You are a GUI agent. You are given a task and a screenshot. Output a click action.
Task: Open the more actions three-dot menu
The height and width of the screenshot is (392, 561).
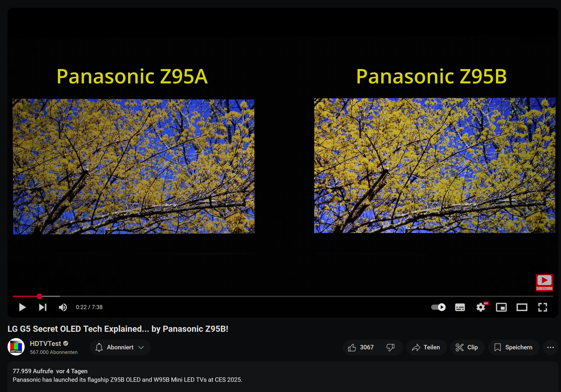pos(550,347)
